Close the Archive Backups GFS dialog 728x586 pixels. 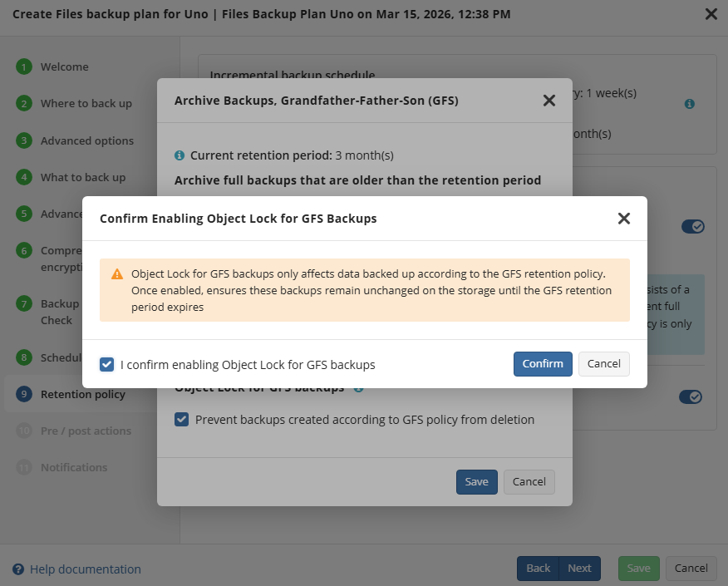click(548, 101)
